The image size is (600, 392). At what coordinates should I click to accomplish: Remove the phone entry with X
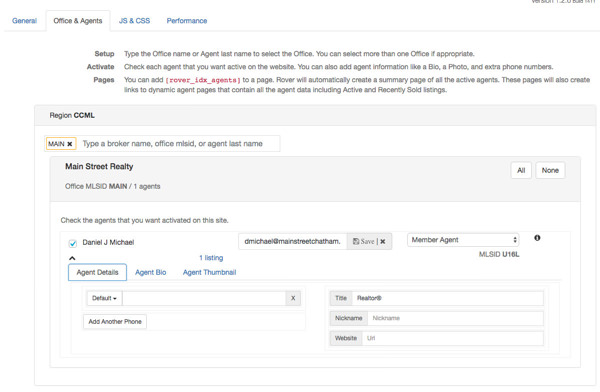pyautogui.click(x=293, y=298)
